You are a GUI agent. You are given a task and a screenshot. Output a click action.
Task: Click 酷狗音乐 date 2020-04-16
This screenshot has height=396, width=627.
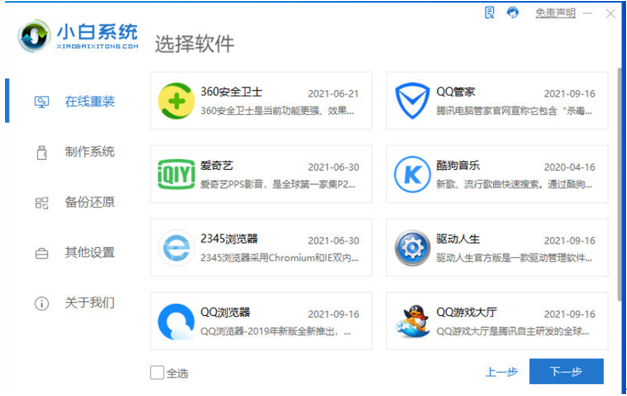[569, 167]
